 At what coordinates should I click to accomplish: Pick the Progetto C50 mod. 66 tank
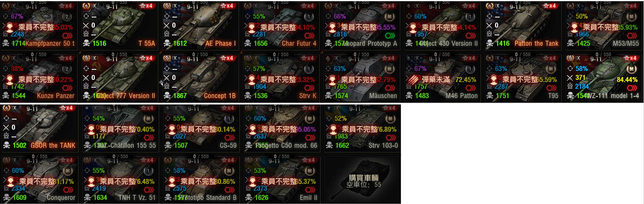click(282, 128)
